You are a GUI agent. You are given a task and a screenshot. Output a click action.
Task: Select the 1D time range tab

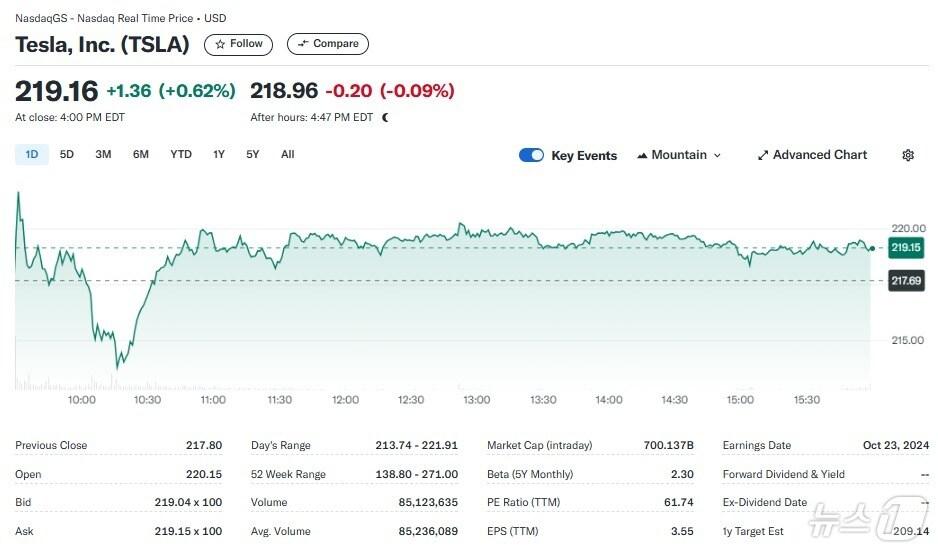click(x=32, y=154)
